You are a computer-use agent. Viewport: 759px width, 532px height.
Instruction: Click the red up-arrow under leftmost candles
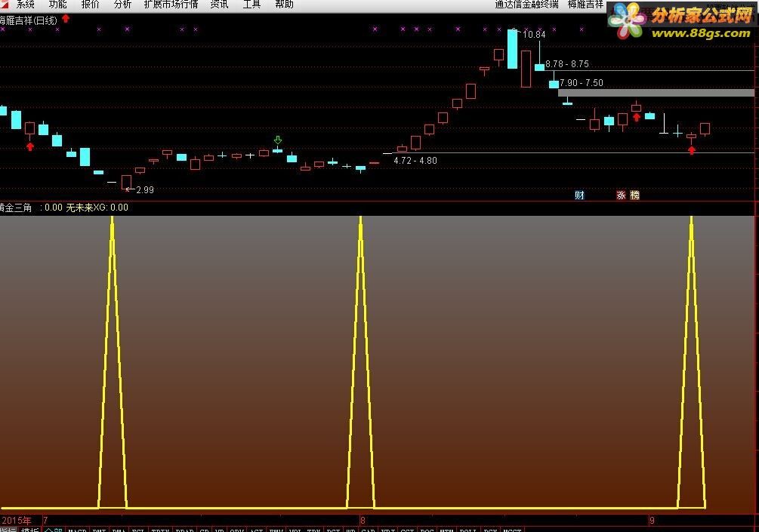click(30, 146)
